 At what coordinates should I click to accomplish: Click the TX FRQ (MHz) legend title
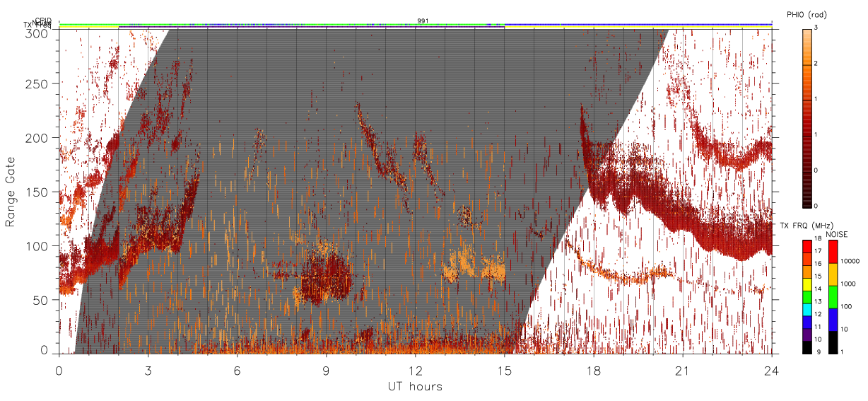click(x=805, y=226)
